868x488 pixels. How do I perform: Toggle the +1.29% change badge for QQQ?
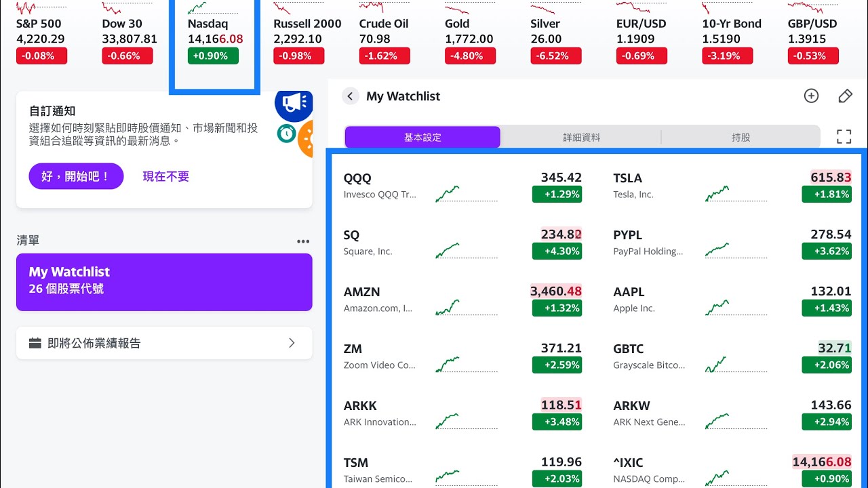(x=557, y=194)
